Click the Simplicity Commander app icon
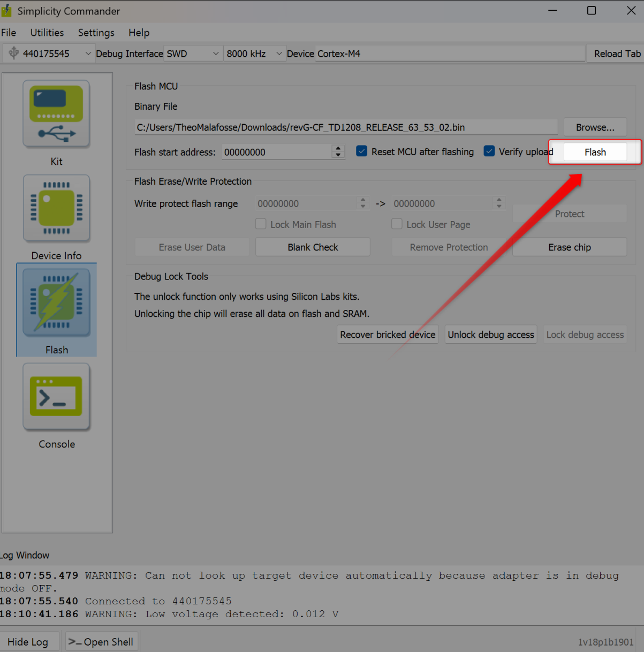This screenshot has height=652, width=644. point(6,11)
